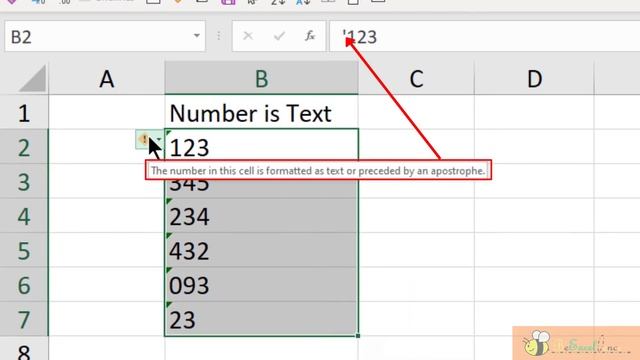Viewport: 640px width, 360px height.
Task: Click cell containing 432
Action: (x=262, y=250)
